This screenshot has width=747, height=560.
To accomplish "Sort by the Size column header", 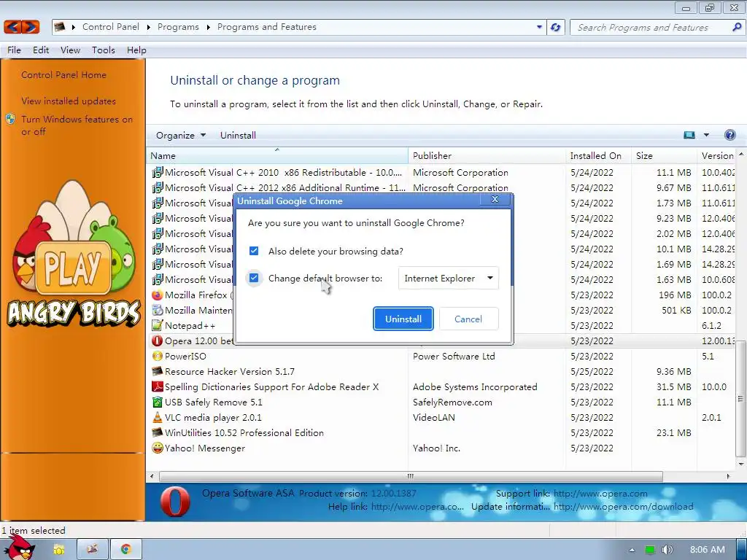I will pyautogui.click(x=664, y=156).
